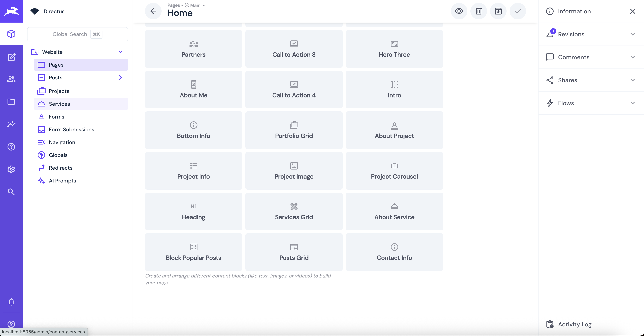The image size is (644, 336).
Task: Open the Settings gear module
Action: coord(11,169)
